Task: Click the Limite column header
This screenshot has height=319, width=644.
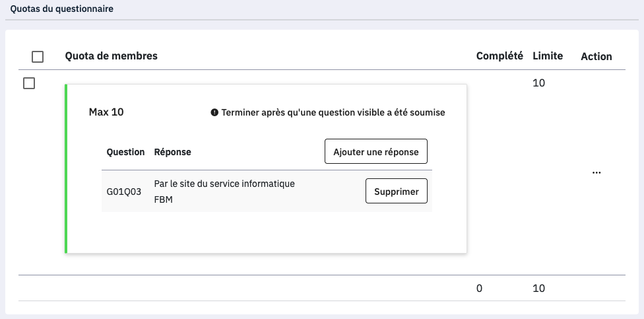Action: point(548,56)
